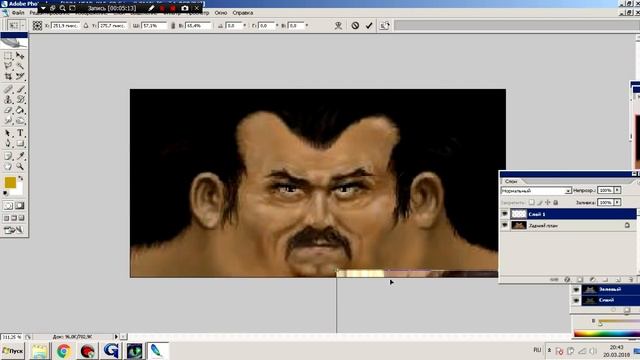Select the Pen tool
The height and width of the screenshot is (360, 640).
click(x=8, y=144)
